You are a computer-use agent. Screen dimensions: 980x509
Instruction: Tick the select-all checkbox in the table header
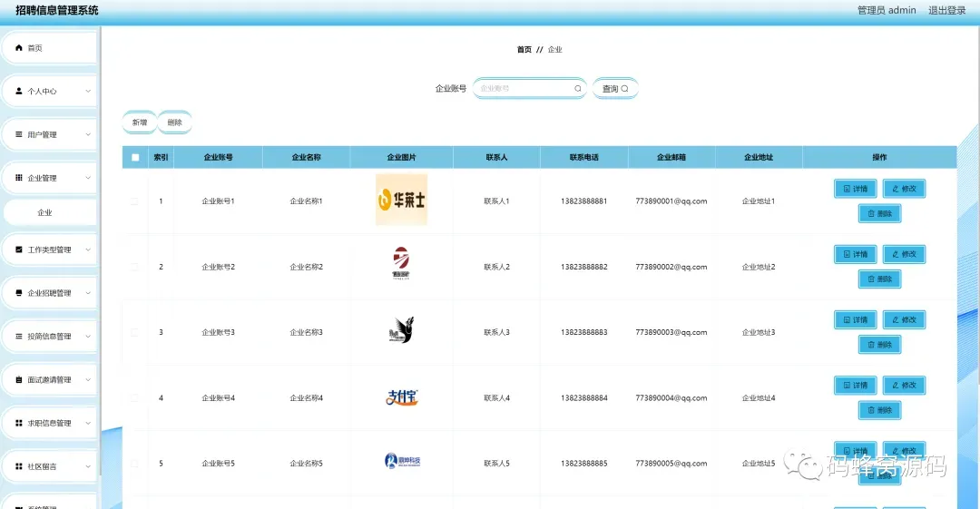[135, 157]
